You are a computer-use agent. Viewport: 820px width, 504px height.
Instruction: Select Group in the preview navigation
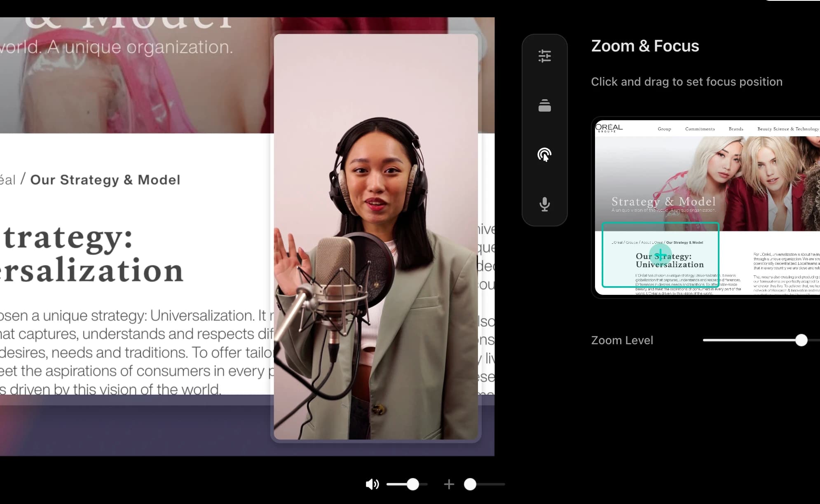[x=664, y=128]
